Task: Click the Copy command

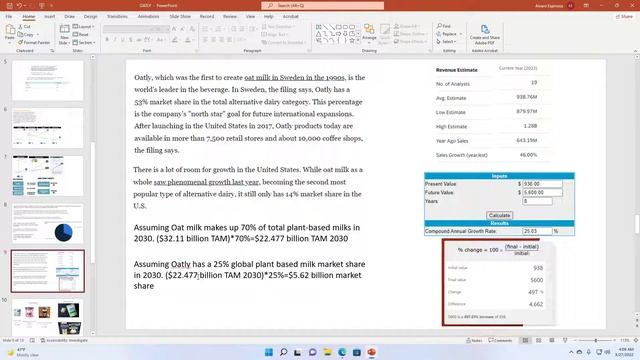Action: (26, 34)
